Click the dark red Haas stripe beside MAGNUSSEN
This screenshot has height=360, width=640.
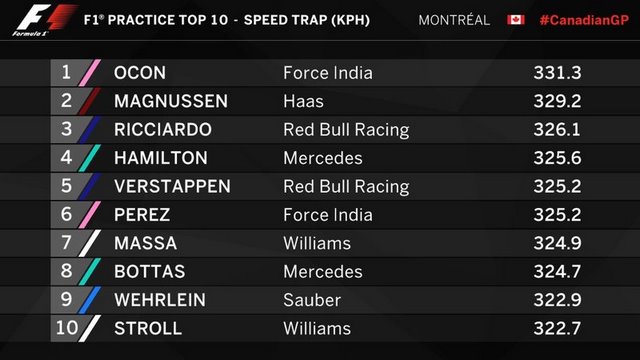click(90, 101)
